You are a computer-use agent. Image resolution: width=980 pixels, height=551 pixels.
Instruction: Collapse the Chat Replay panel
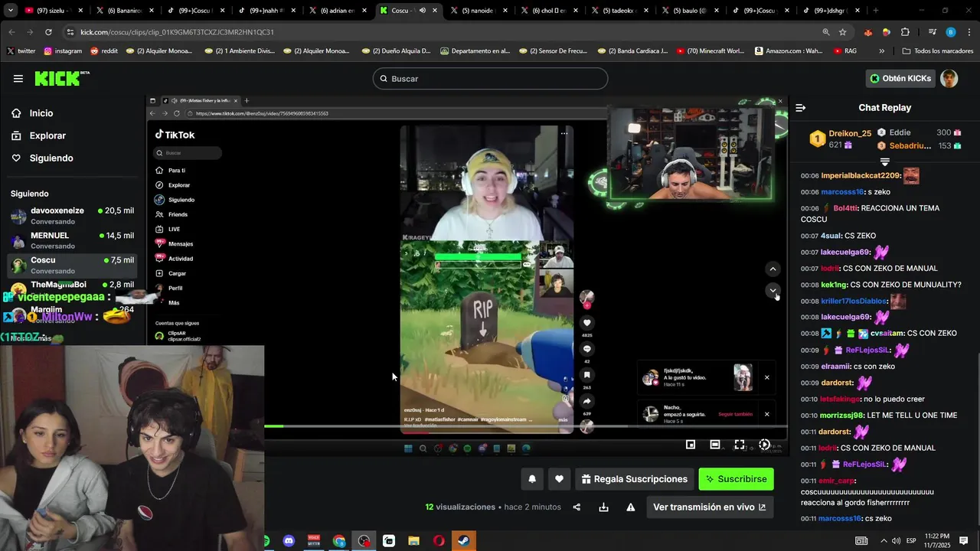[800, 108]
